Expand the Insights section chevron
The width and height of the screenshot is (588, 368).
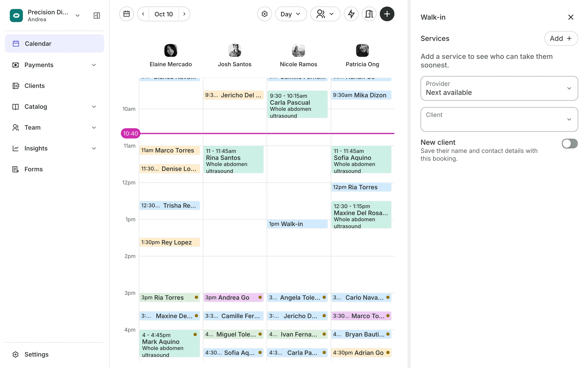click(x=94, y=148)
